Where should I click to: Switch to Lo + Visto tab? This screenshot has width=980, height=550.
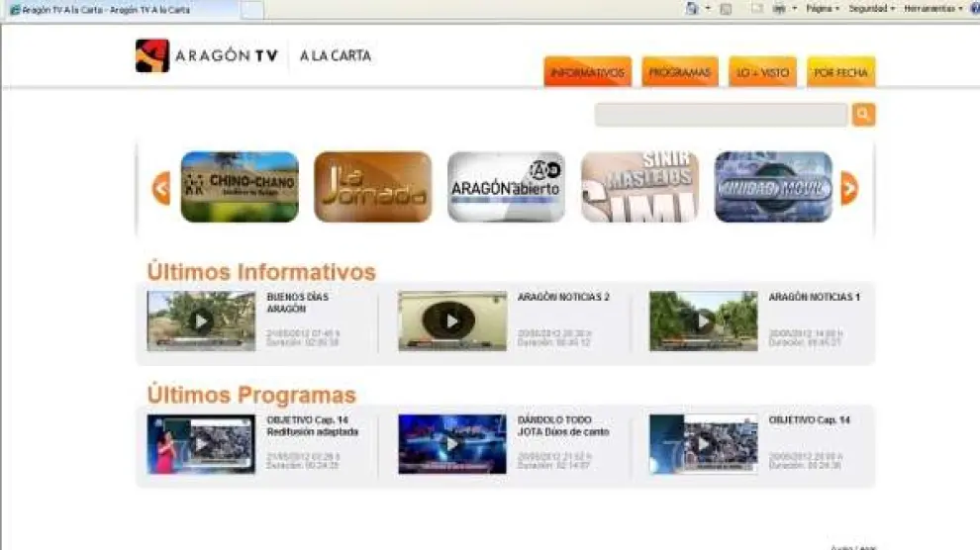click(762, 72)
